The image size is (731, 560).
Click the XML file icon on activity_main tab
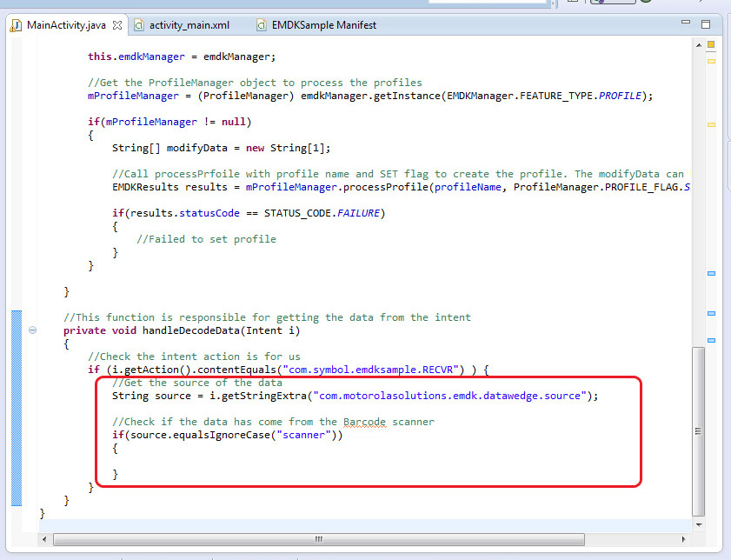coord(138,25)
